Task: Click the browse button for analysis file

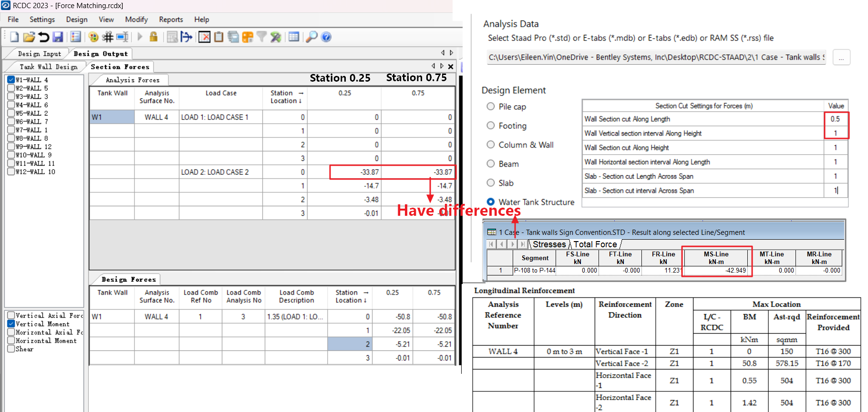Action: (x=841, y=58)
